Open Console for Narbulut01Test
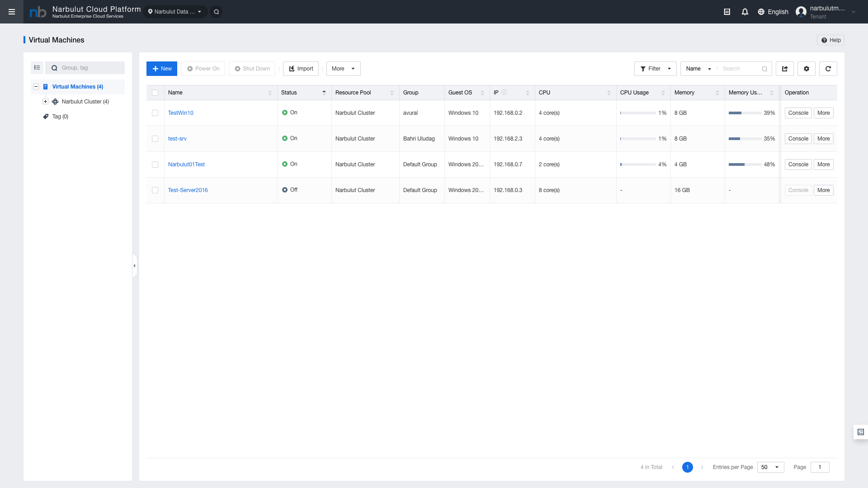The width and height of the screenshot is (868, 488). pyautogui.click(x=798, y=164)
